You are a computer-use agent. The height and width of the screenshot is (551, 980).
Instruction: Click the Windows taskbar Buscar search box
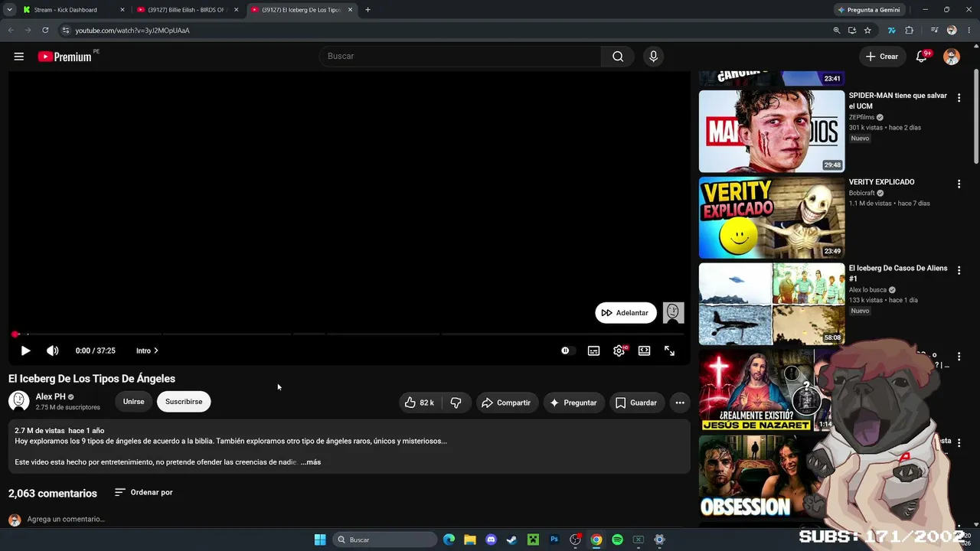coord(386,540)
